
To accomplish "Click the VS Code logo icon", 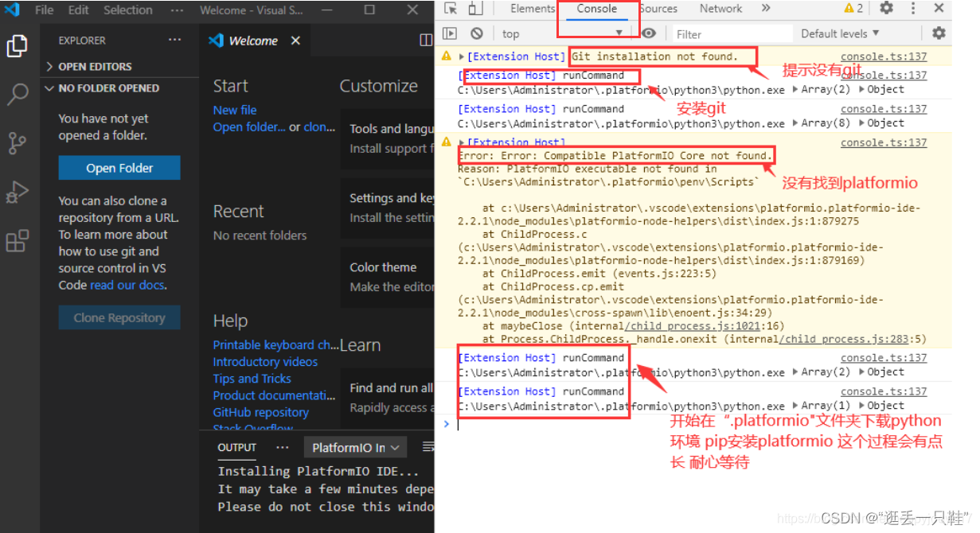I will (x=12, y=10).
